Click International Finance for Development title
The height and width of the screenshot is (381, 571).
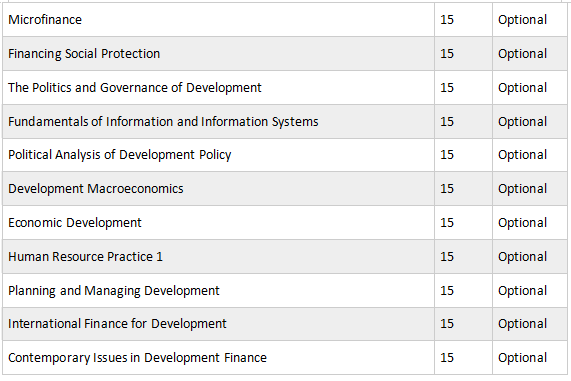coord(117,324)
